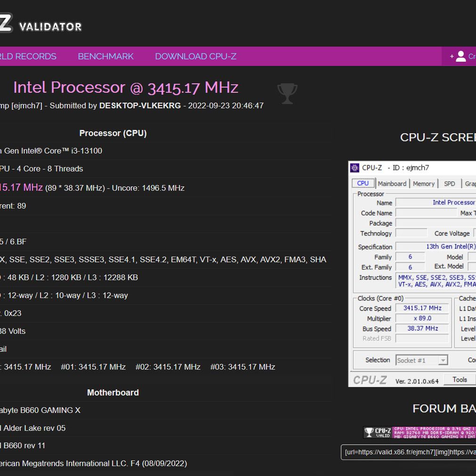476x476 pixels.
Task: Click the #01: 3415.17 MHz core clock
Action: tap(93, 367)
